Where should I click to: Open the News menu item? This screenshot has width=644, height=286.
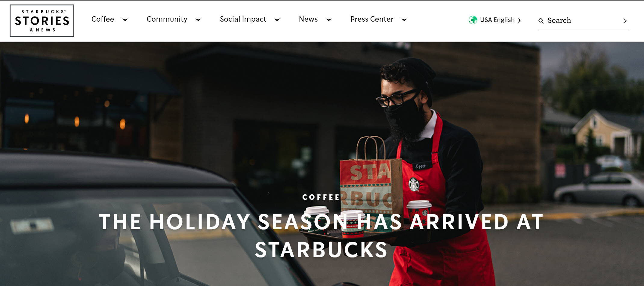tap(308, 19)
